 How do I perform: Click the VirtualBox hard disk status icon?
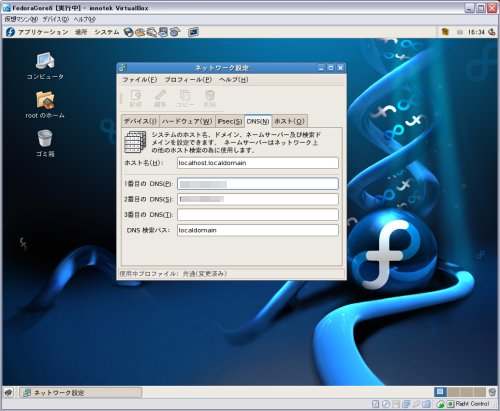click(x=375, y=404)
